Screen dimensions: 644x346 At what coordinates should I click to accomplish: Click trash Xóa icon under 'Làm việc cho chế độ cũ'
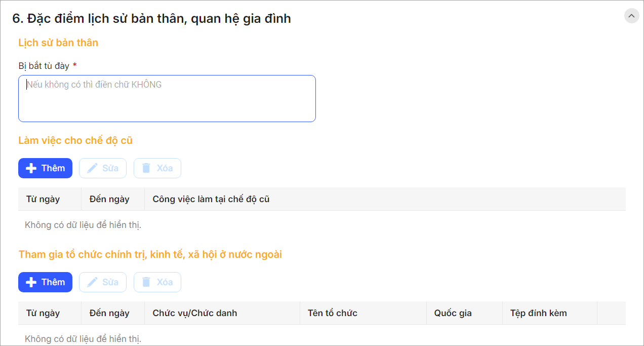[146, 168]
